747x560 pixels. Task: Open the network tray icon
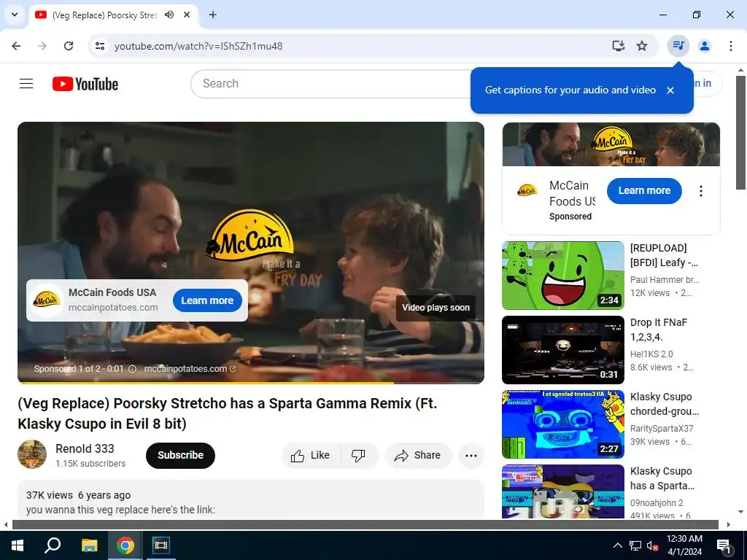coord(635,545)
